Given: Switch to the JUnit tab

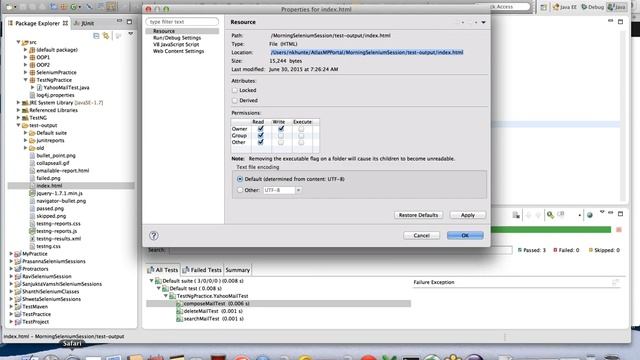Looking at the screenshot, I should [84, 24].
